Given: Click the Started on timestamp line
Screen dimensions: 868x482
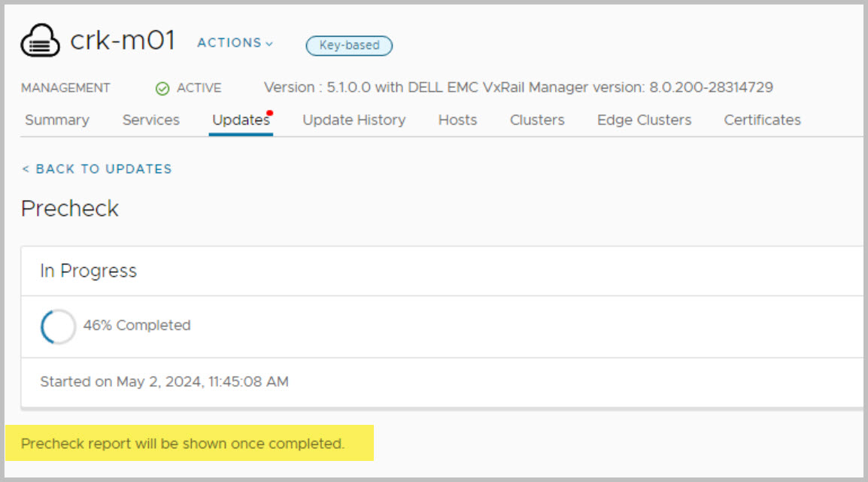Looking at the screenshot, I should tap(164, 382).
